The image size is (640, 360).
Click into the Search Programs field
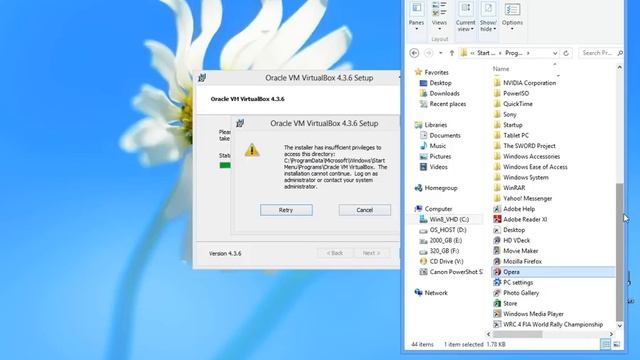point(601,53)
